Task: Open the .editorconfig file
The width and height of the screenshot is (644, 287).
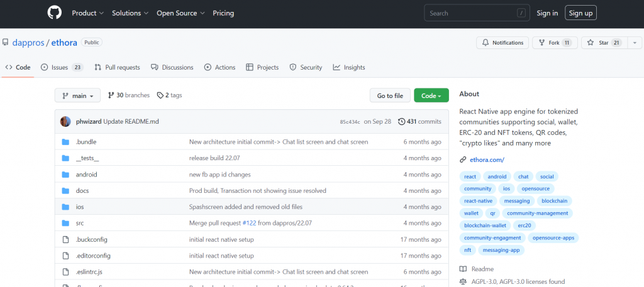Action: pos(93,256)
